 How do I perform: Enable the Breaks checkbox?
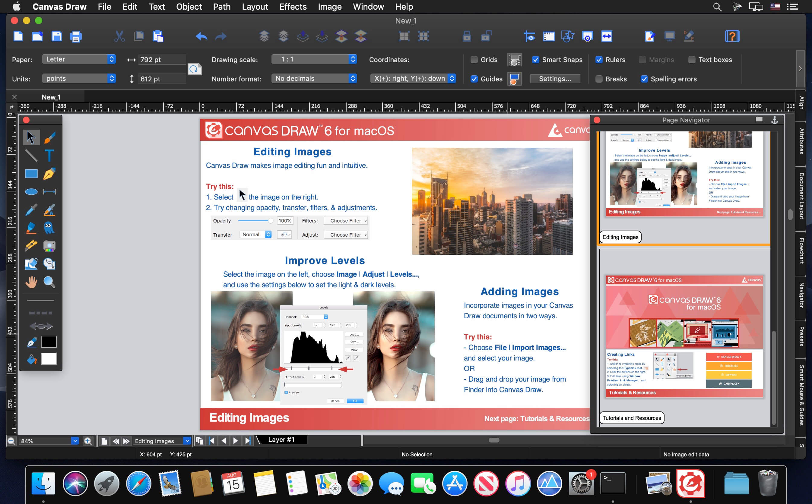[x=599, y=79]
